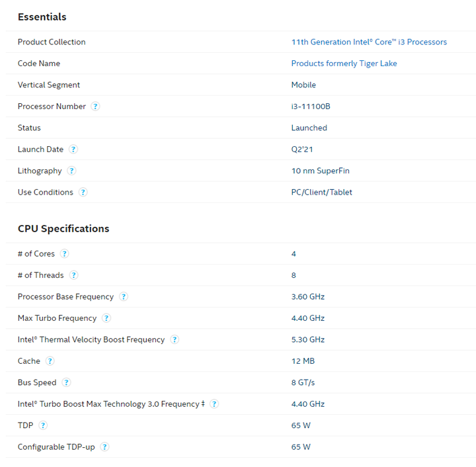The height and width of the screenshot is (467, 476).
Task: Open the Configurable TDP-up help icon
Action: 104,447
